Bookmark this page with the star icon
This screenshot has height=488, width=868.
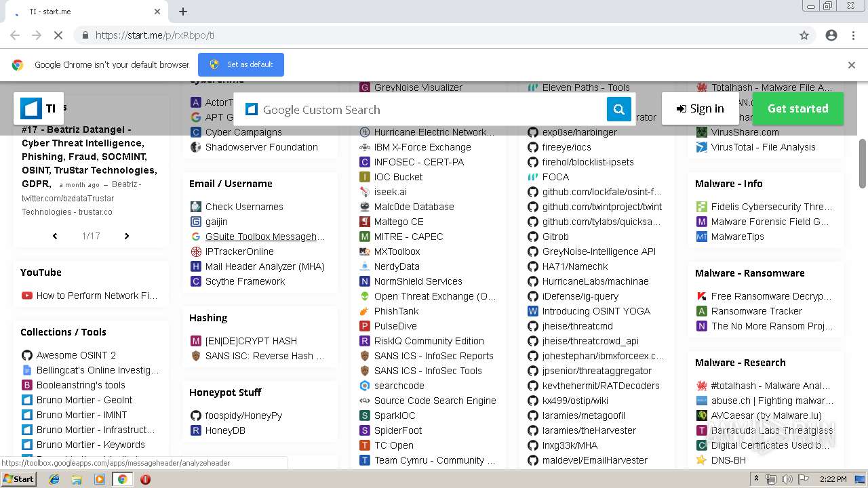coord(804,35)
